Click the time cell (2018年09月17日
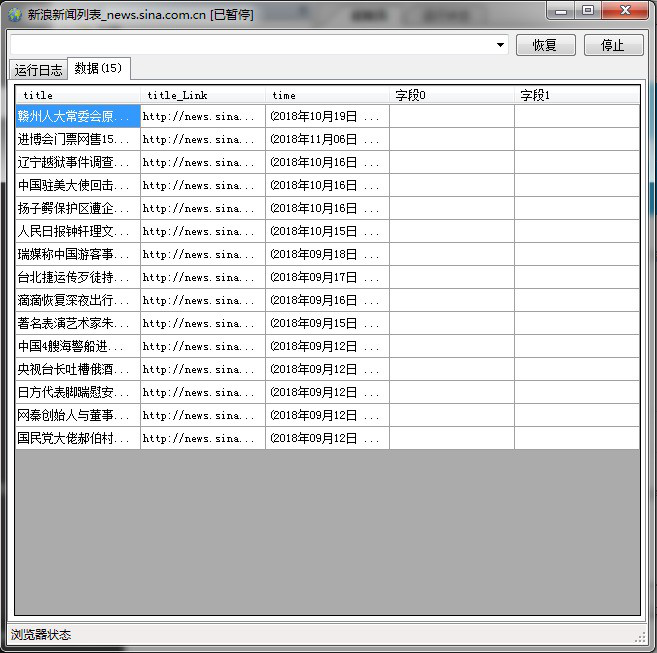The width and height of the screenshot is (657, 653). (327, 277)
